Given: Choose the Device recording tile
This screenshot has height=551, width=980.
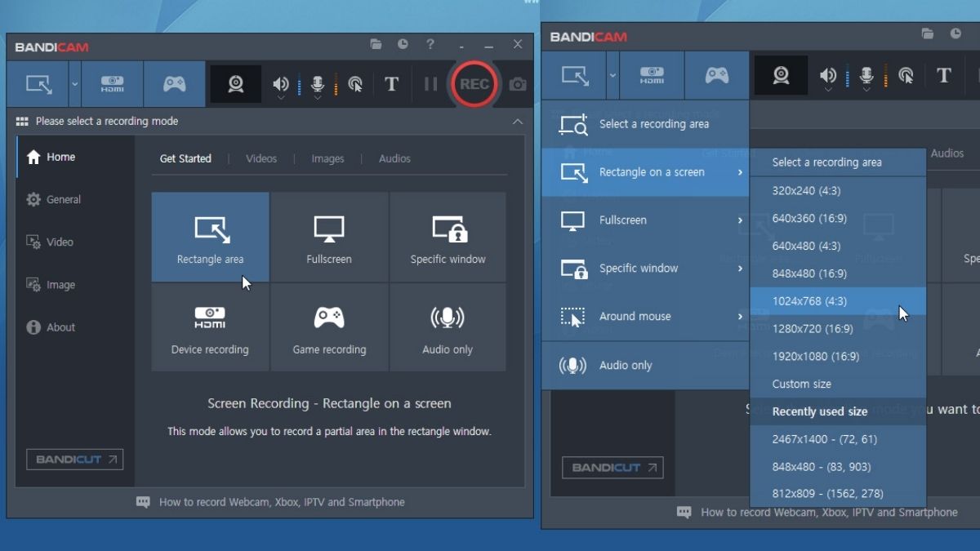Looking at the screenshot, I should pos(211,327).
